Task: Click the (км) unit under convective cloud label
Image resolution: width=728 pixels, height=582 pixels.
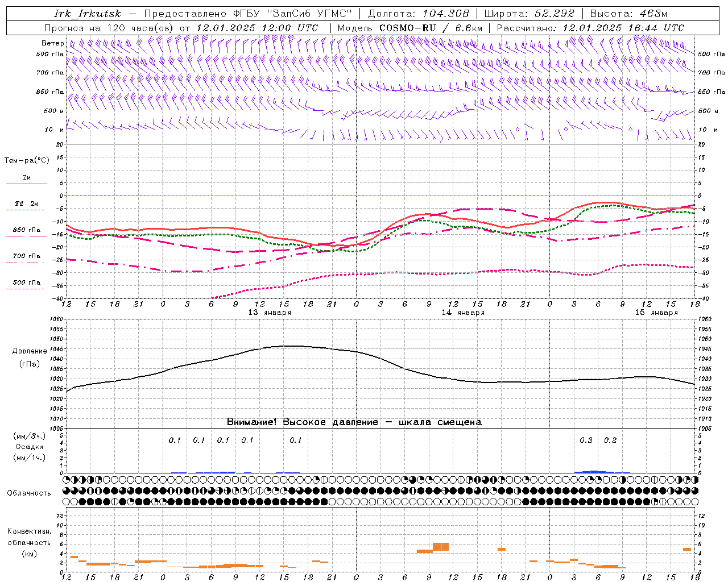Action: [29, 554]
